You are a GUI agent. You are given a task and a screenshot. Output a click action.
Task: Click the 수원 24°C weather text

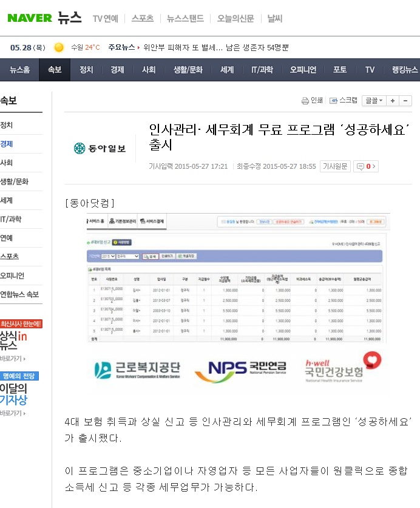(85, 47)
